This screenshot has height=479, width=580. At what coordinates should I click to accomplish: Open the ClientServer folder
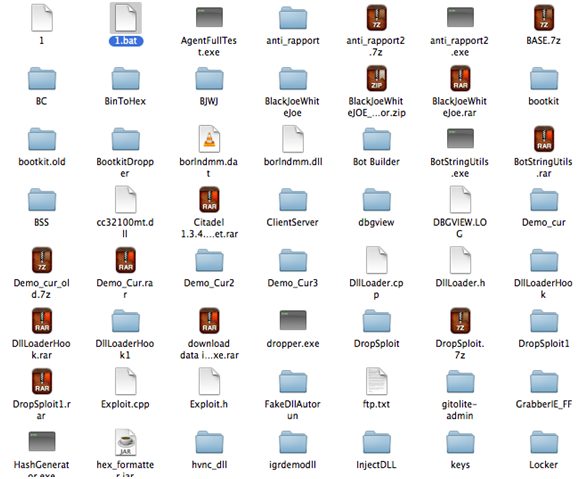click(293, 200)
